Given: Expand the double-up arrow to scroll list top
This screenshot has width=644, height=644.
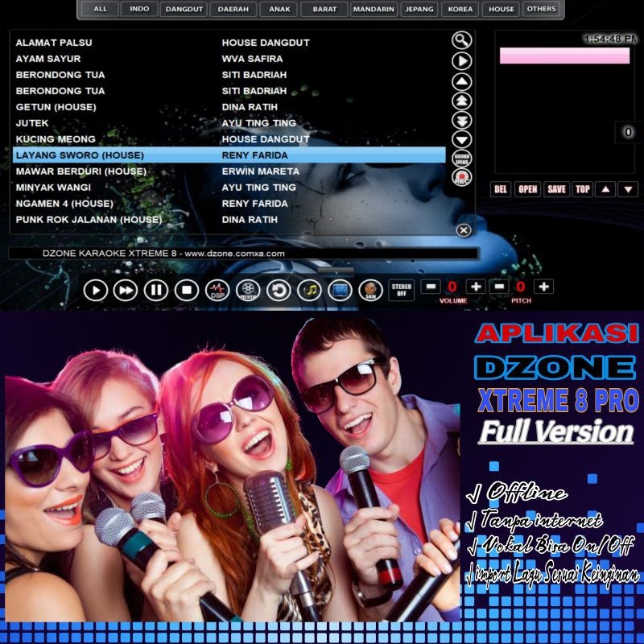Looking at the screenshot, I should [460, 103].
